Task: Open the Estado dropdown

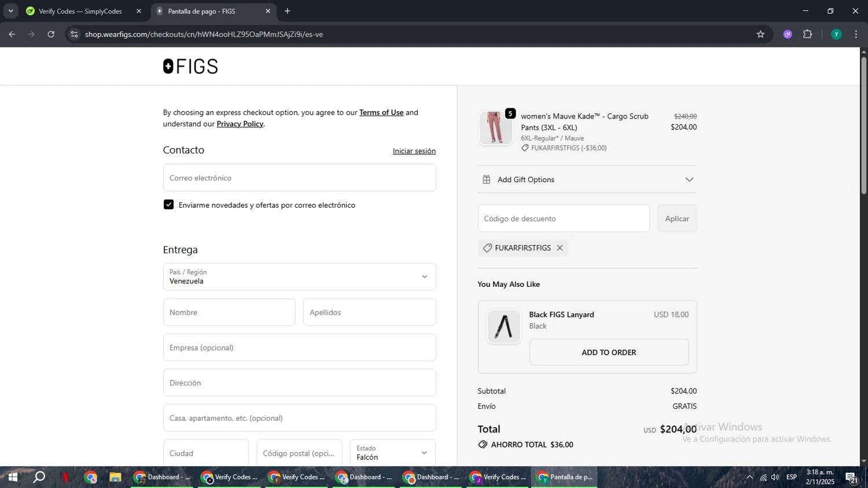Action: pyautogui.click(x=392, y=453)
